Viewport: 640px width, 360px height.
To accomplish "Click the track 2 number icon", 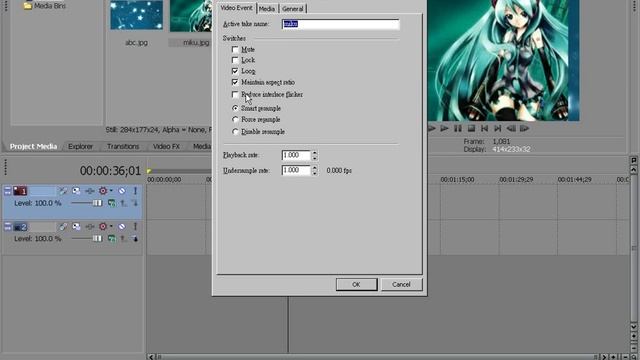I will (x=20, y=227).
